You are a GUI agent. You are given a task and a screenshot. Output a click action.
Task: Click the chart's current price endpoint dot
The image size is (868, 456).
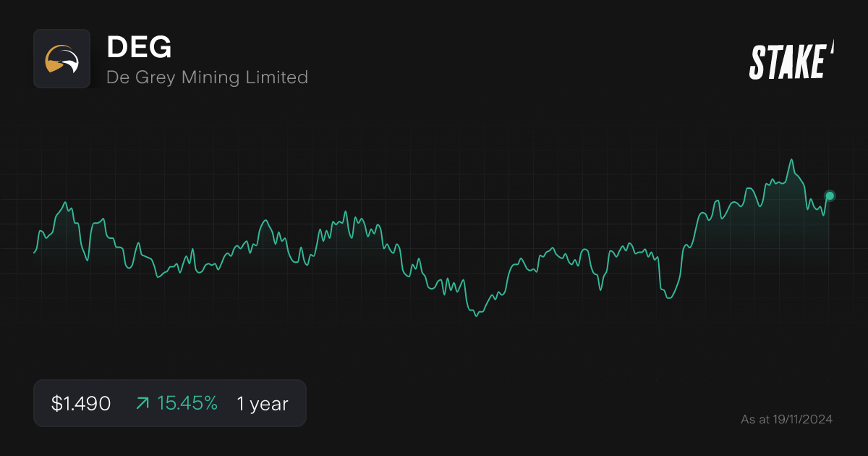(829, 195)
